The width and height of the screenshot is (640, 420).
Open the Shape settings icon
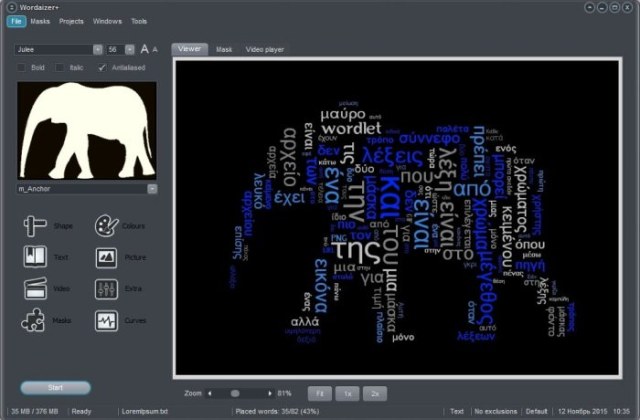pyautogui.click(x=34, y=227)
